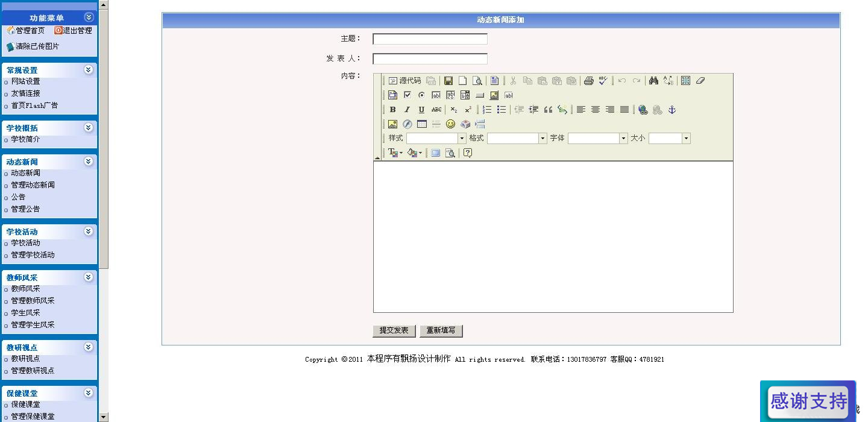
Task: Open Find with the binoculars icon
Action: pos(653,81)
